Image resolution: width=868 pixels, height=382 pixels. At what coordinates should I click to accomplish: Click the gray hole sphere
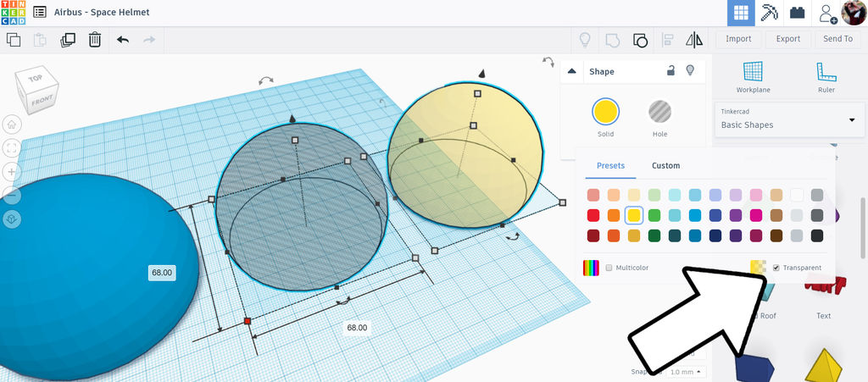tap(302, 208)
